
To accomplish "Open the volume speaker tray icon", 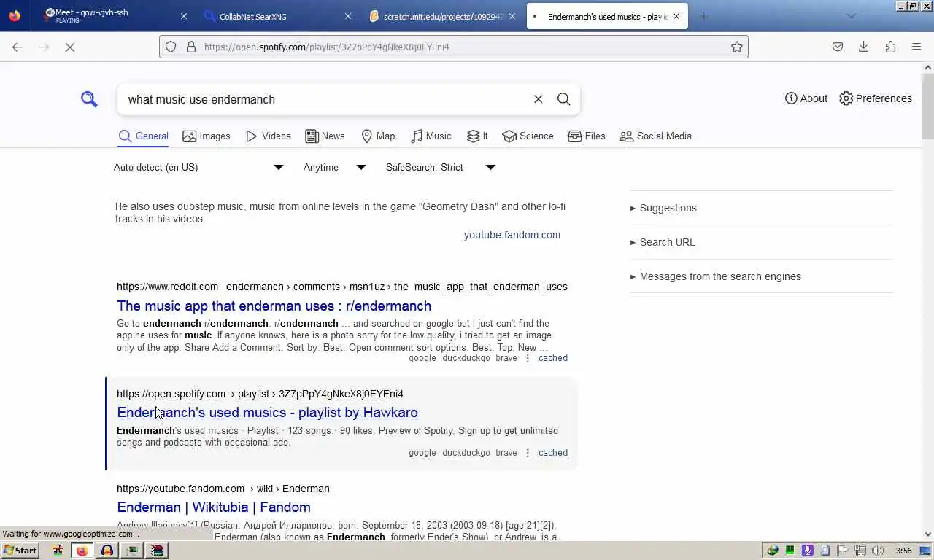I will click(x=878, y=551).
